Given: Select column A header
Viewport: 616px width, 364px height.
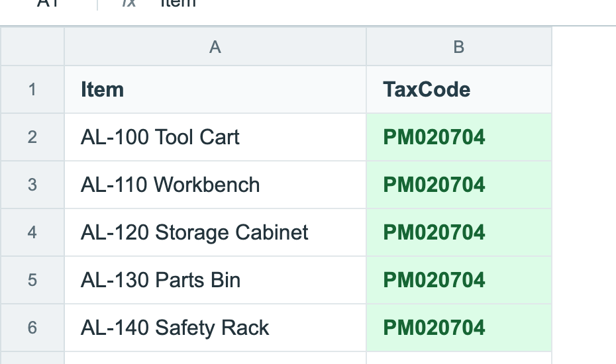Looking at the screenshot, I should [x=215, y=46].
